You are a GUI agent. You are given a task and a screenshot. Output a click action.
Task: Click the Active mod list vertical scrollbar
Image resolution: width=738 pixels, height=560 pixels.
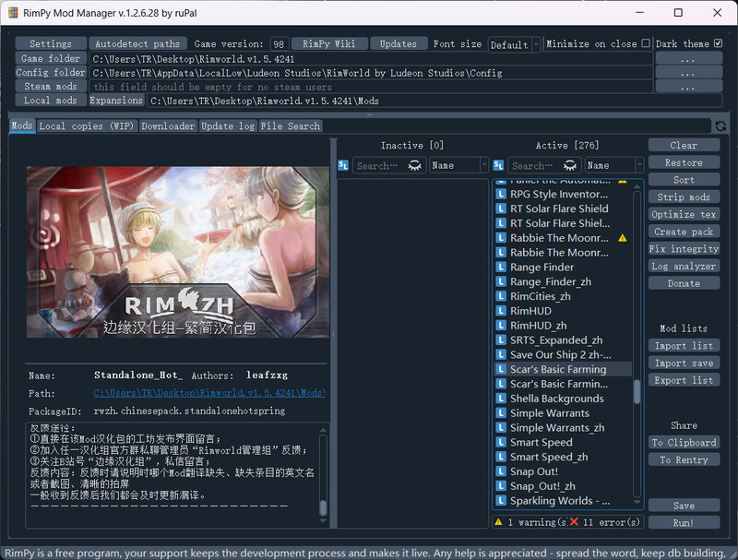coord(637,390)
